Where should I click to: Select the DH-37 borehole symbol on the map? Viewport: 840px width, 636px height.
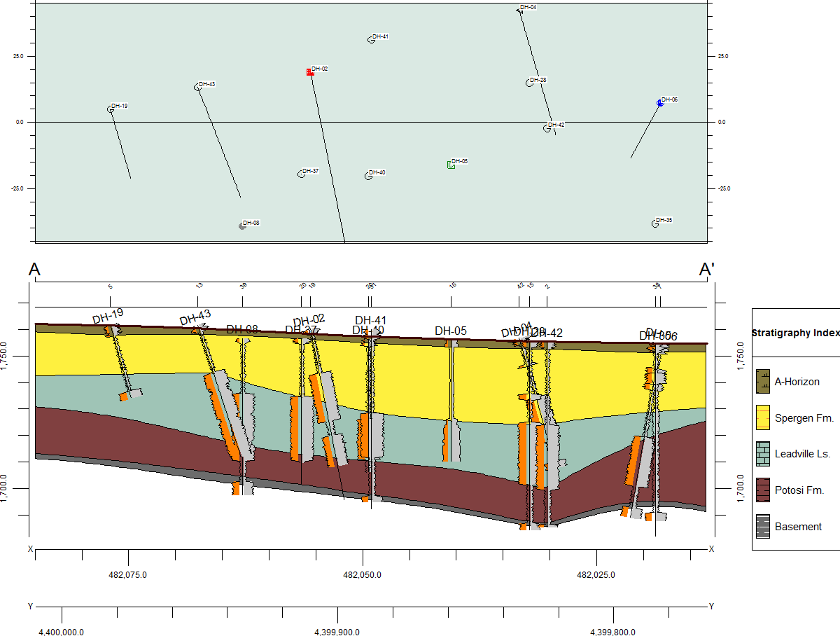pyautogui.click(x=301, y=174)
